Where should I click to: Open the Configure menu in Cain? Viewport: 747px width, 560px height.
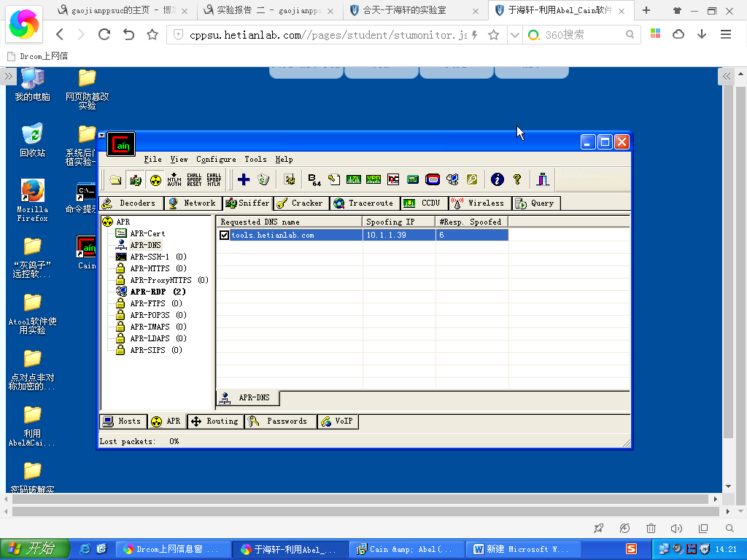[216, 160]
